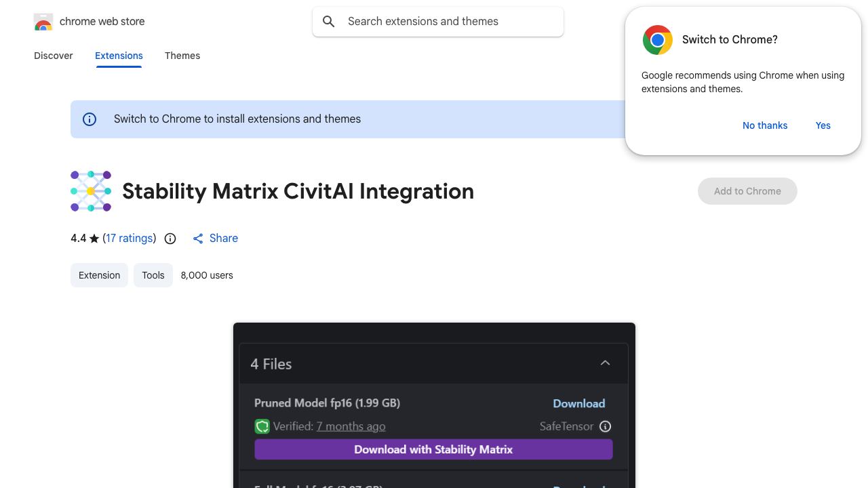Open the Themes tab
868x488 pixels.
click(182, 56)
